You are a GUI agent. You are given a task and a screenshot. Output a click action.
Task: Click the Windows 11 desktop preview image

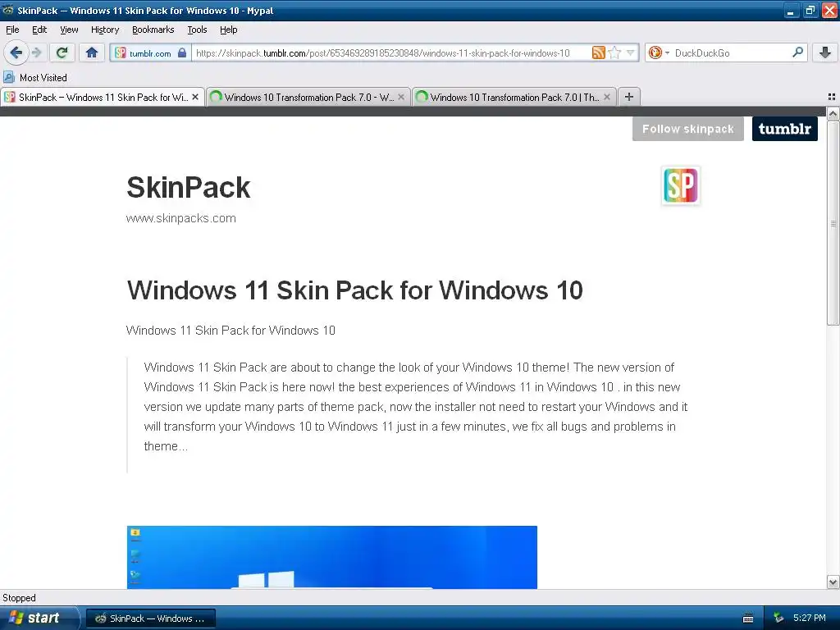332,557
